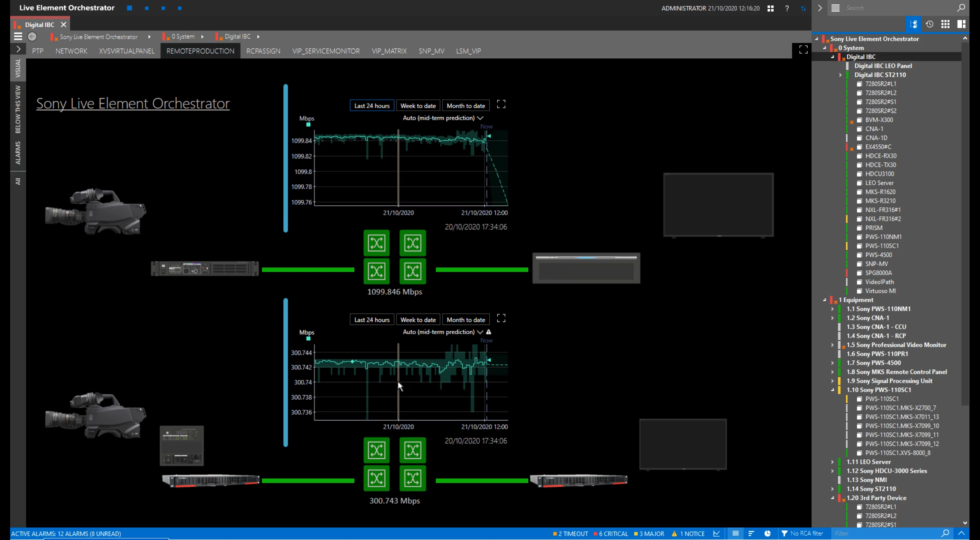Image resolution: width=980 pixels, height=540 pixels.
Task: Select the alarm list view icon in the status bar
Action: click(x=736, y=534)
